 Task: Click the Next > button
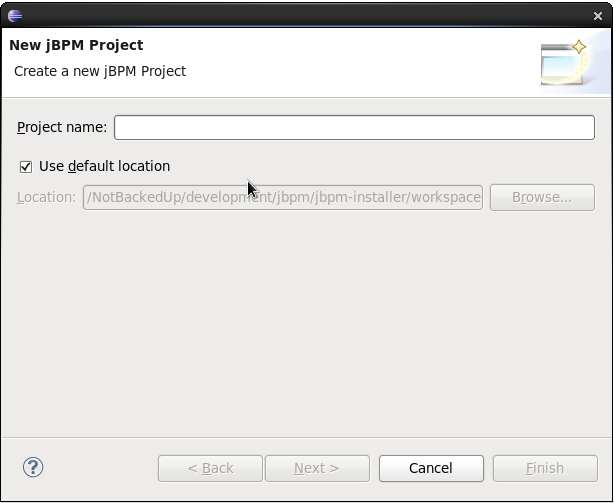[317, 468]
